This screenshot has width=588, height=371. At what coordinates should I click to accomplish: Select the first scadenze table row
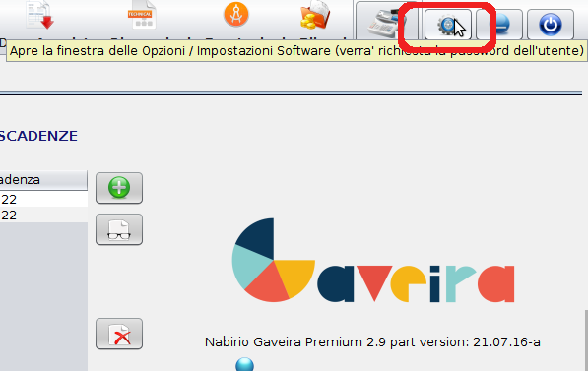(x=43, y=199)
